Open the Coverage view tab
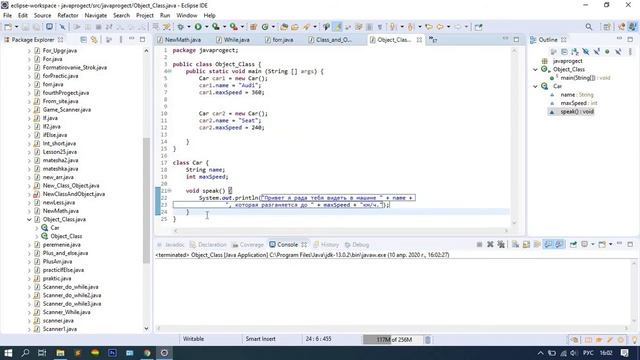 pyautogui.click(x=248, y=244)
